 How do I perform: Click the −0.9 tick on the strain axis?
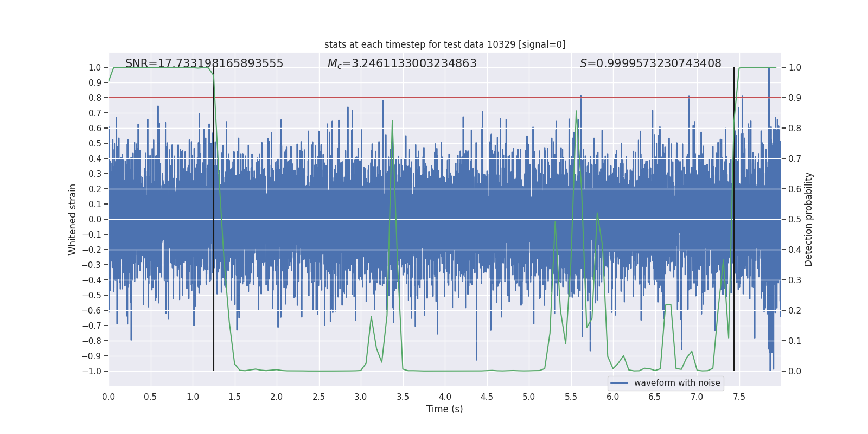coord(92,356)
